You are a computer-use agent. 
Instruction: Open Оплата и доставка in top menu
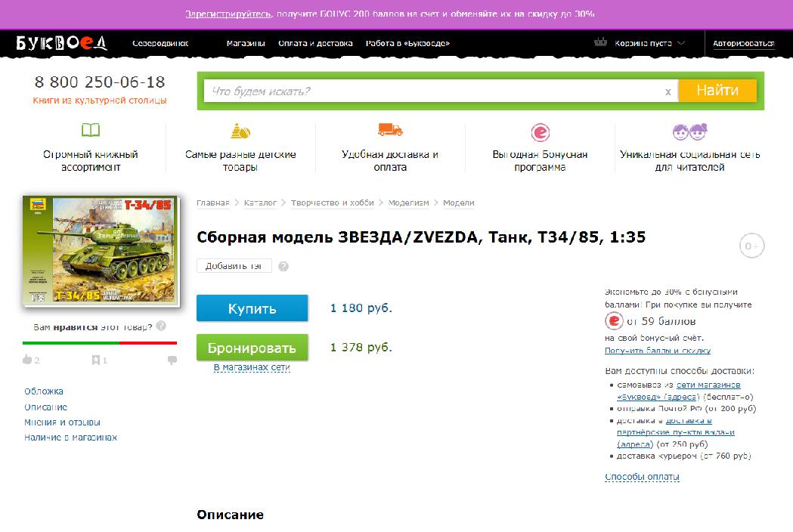click(315, 44)
